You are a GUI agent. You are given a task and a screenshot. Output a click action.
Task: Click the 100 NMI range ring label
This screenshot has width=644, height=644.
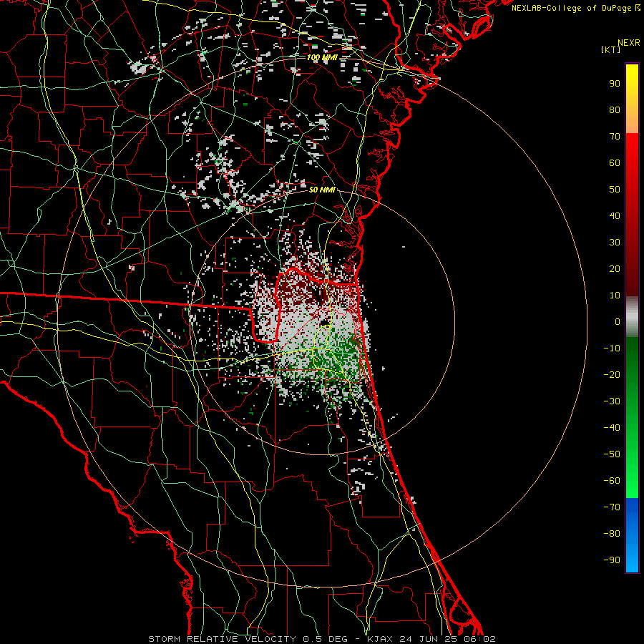click(x=322, y=57)
